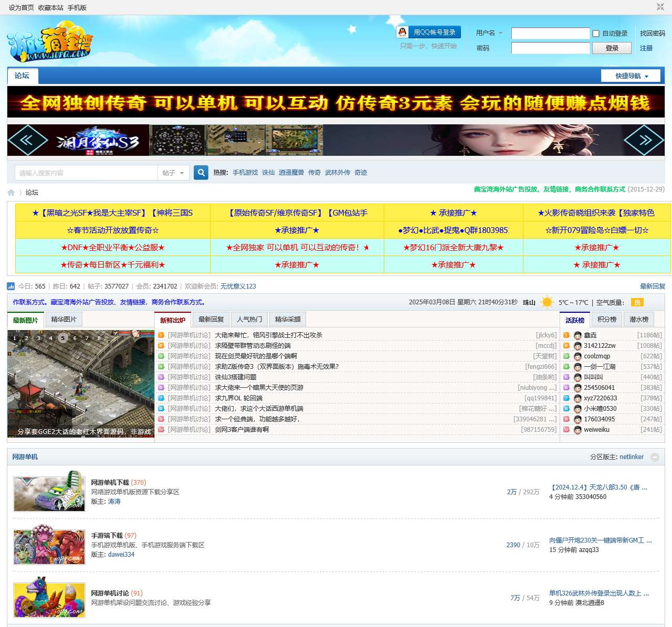Click the QQ penguin login icon
This screenshot has width=672, height=627.
tap(403, 32)
